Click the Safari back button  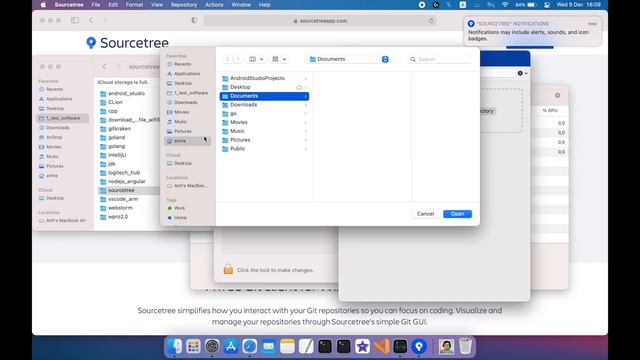91,20
